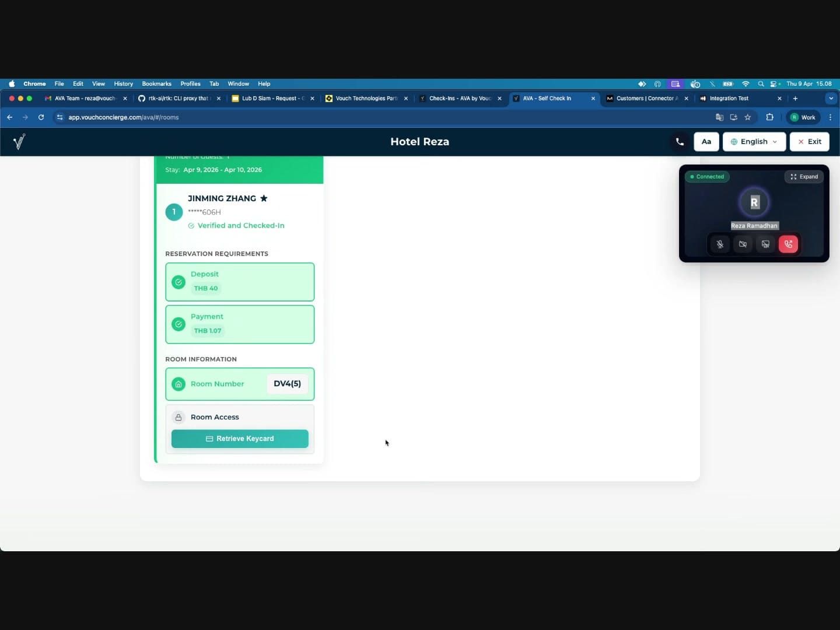Screen dimensions: 840x630
Task: Click the Wi-Fi icon in the menu bar
Action: click(745, 84)
